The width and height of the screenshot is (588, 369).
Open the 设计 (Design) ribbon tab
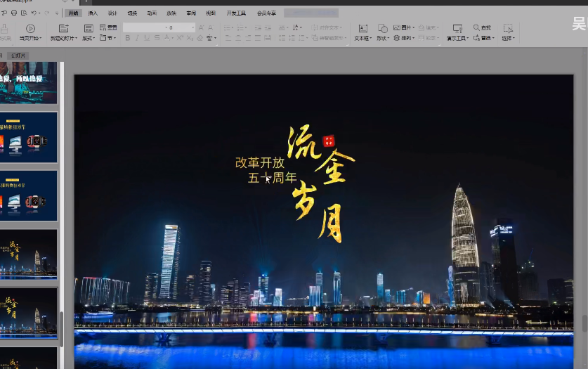point(112,13)
